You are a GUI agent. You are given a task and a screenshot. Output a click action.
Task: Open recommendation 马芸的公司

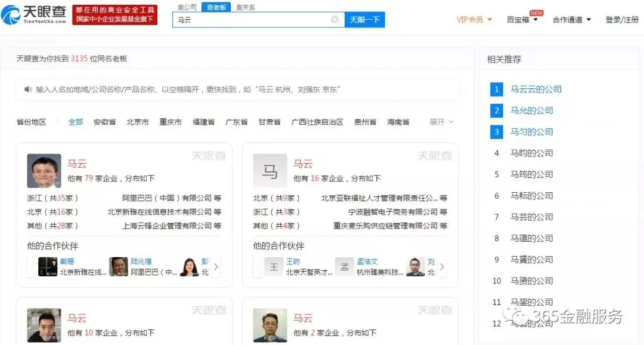click(x=531, y=217)
